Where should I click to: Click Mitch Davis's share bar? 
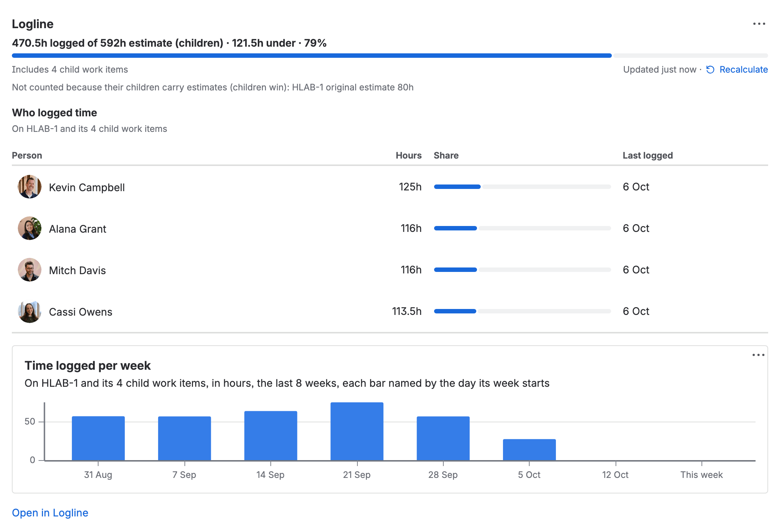[x=522, y=270]
